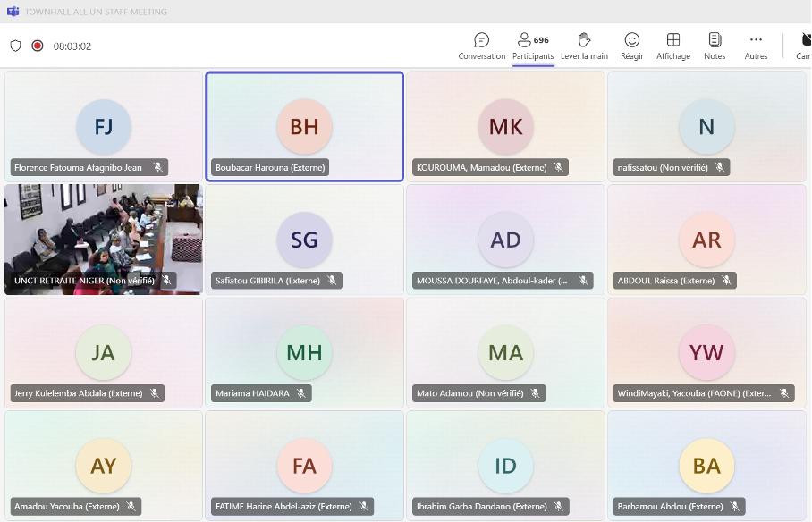Click muted mic icon of Mato Adamou
The height and width of the screenshot is (522, 812).
pos(535,393)
